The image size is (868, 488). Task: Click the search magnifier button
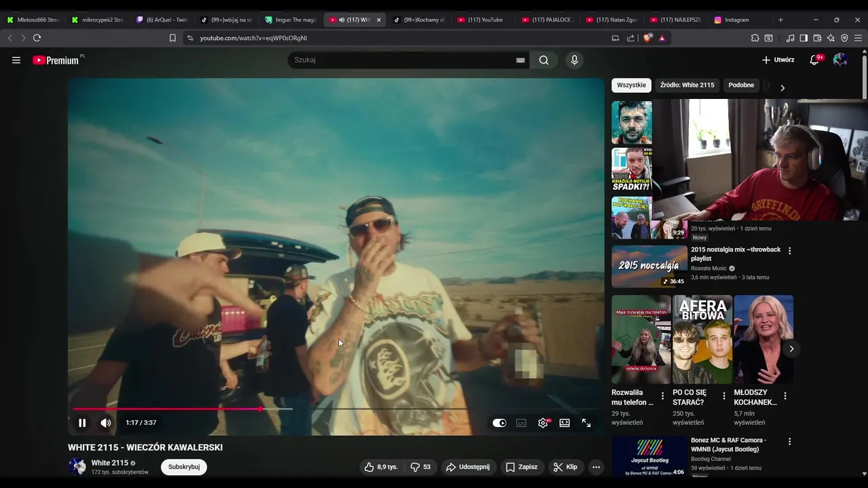[544, 60]
